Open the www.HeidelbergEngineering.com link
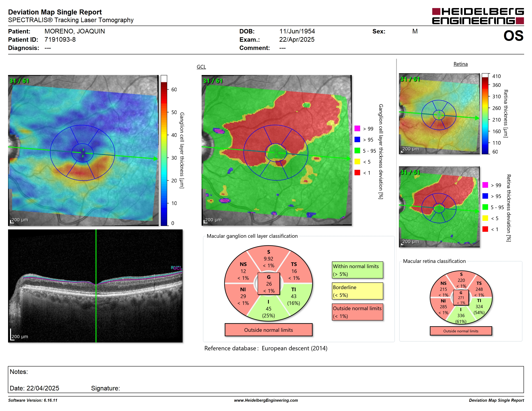This screenshot has height=411, width=532. (x=266, y=400)
